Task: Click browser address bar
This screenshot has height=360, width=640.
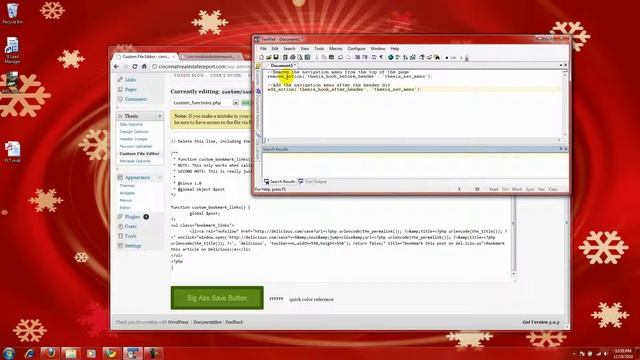Action: 202,67
